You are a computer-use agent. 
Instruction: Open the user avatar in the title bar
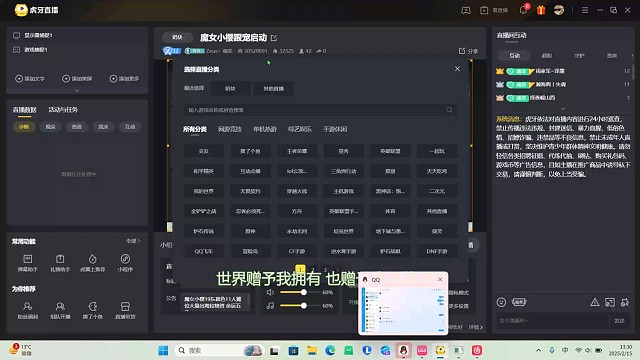coord(559,10)
